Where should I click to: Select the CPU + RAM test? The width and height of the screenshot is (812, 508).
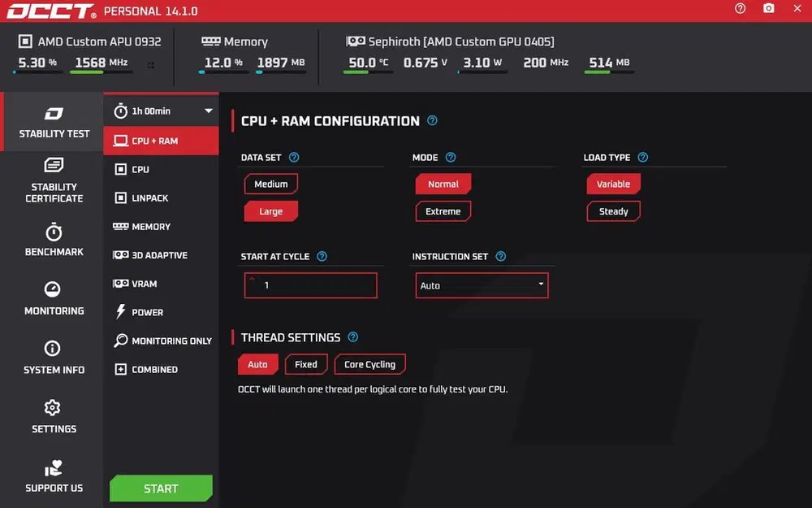tap(161, 141)
